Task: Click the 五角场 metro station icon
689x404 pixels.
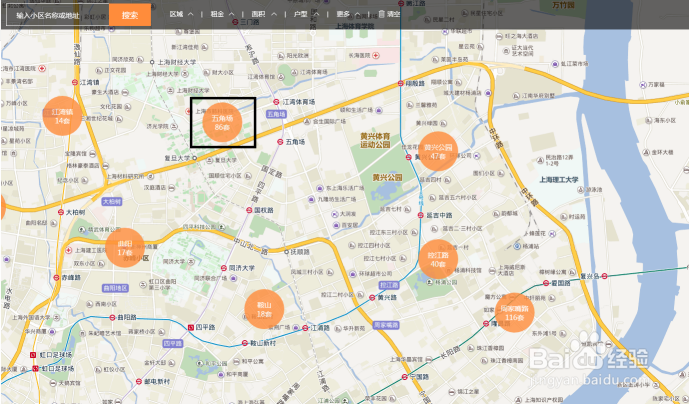Action: pos(280,142)
